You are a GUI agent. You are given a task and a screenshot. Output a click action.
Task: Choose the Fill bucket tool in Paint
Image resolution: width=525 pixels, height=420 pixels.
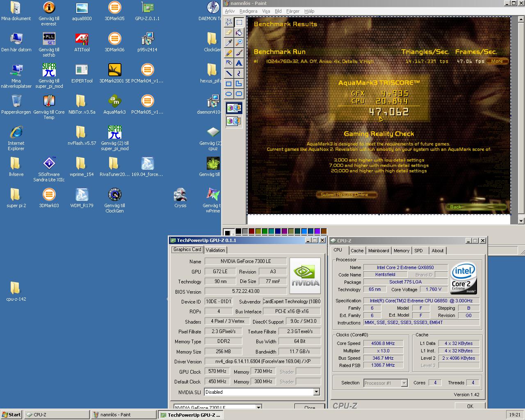[x=239, y=32]
